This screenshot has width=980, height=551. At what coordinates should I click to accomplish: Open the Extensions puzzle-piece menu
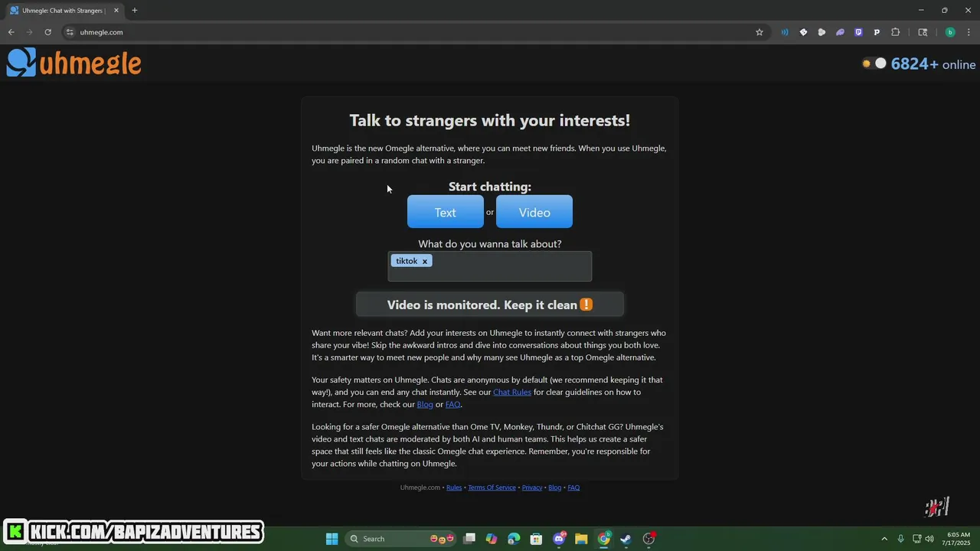896,32
